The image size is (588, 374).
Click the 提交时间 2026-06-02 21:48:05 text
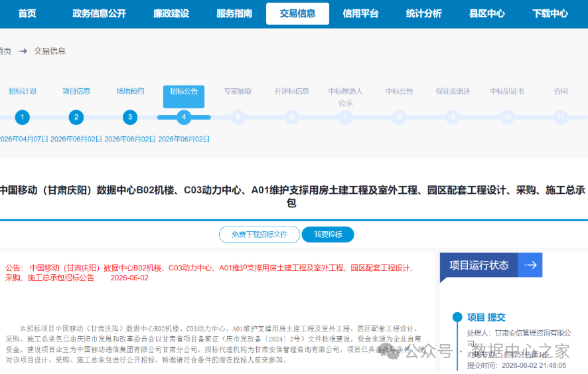point(516,366)
